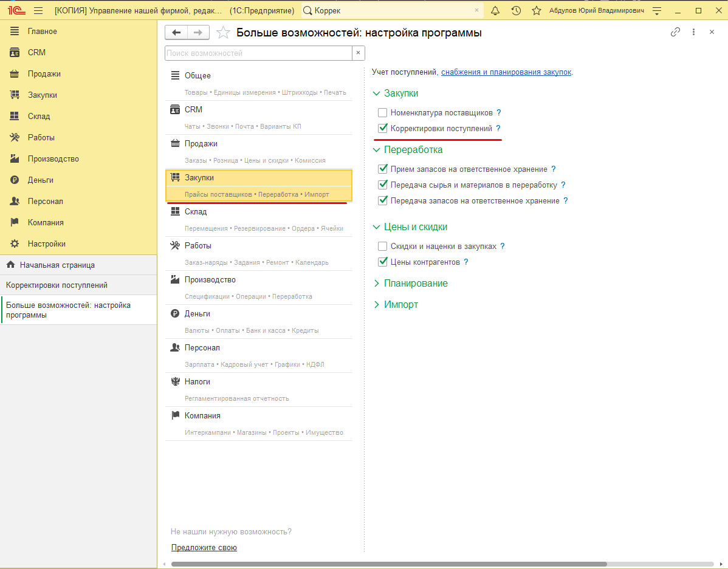
Task: Toggle Скидки и наценки в закупках
Action: [x=383, y=247]
